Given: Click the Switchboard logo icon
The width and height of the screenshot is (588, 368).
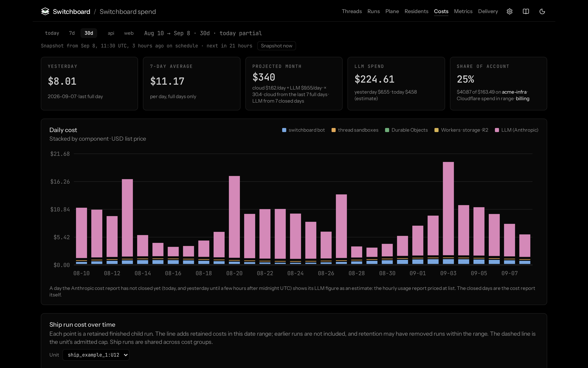Looking at the screenshot, I should 45,11.
